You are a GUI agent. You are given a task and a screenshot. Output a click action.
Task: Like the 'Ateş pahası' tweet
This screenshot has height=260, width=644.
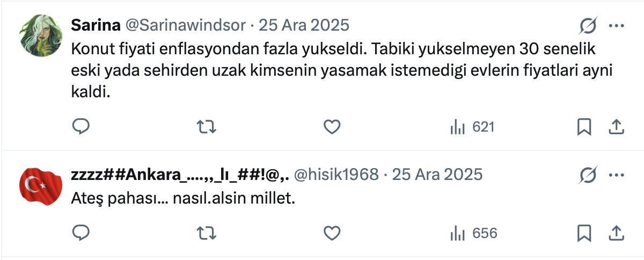click(332, 233)
